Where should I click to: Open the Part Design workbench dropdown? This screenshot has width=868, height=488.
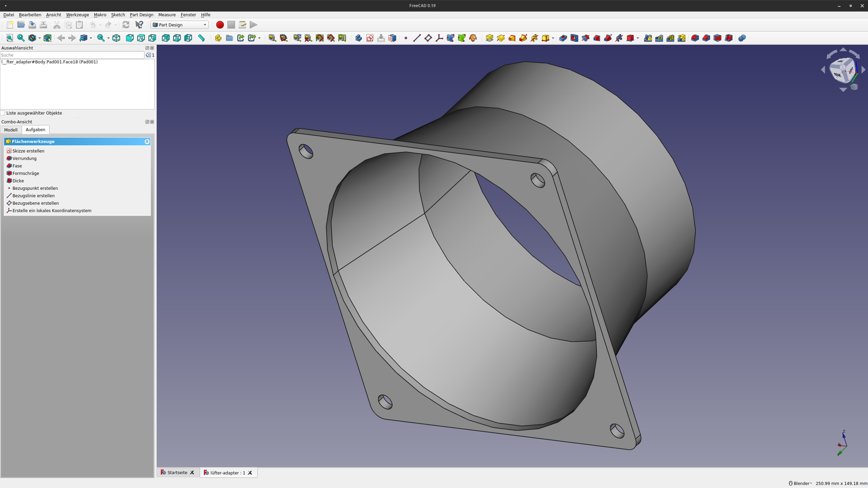click(x=179, y=25)
